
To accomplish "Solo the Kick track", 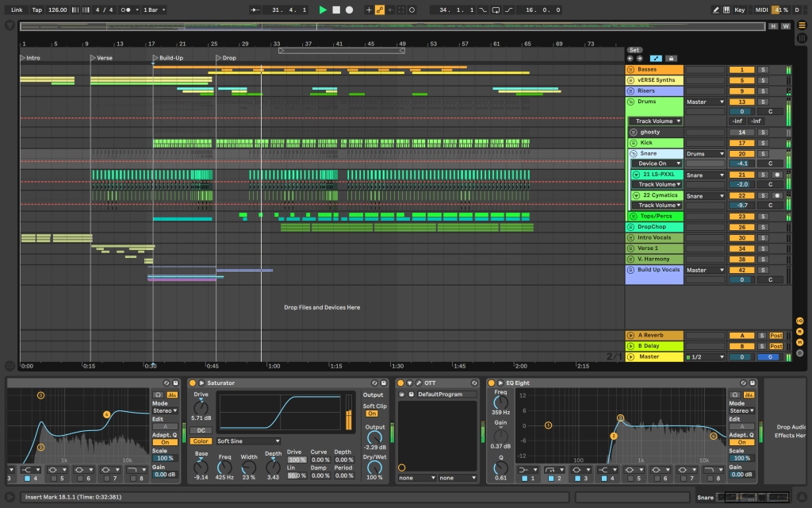I will click(763, 143).
